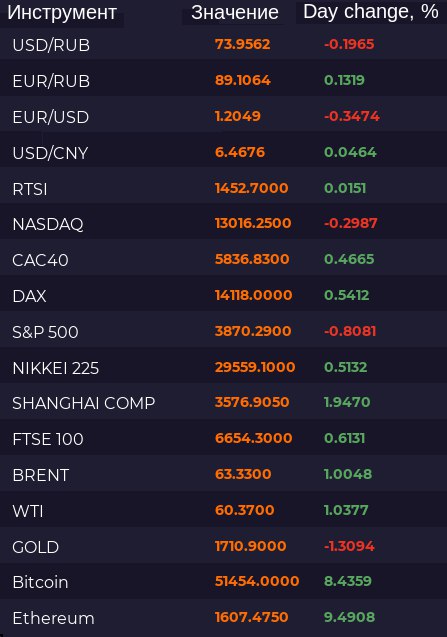The height and width of the screenshot is (637, 447).
Task: Sort by the Значение column header
Action: 235,13
